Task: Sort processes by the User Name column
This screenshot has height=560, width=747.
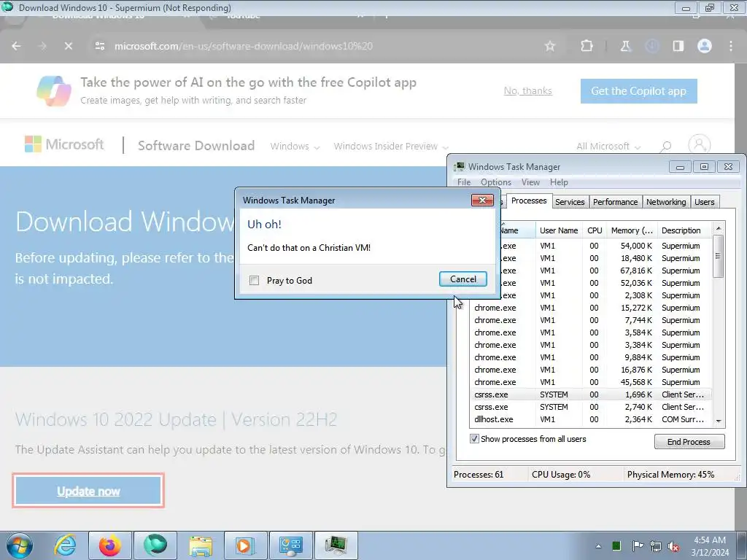Action: pyautogui.click(x=559, y=230)
